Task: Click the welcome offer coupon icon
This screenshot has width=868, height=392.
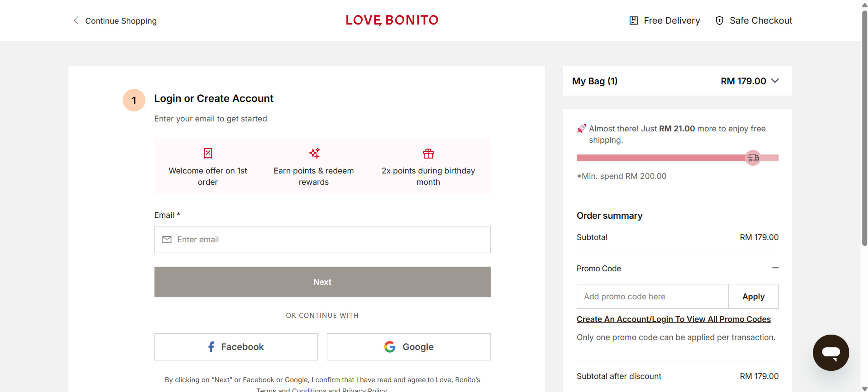Action: [x=208, y=153]
